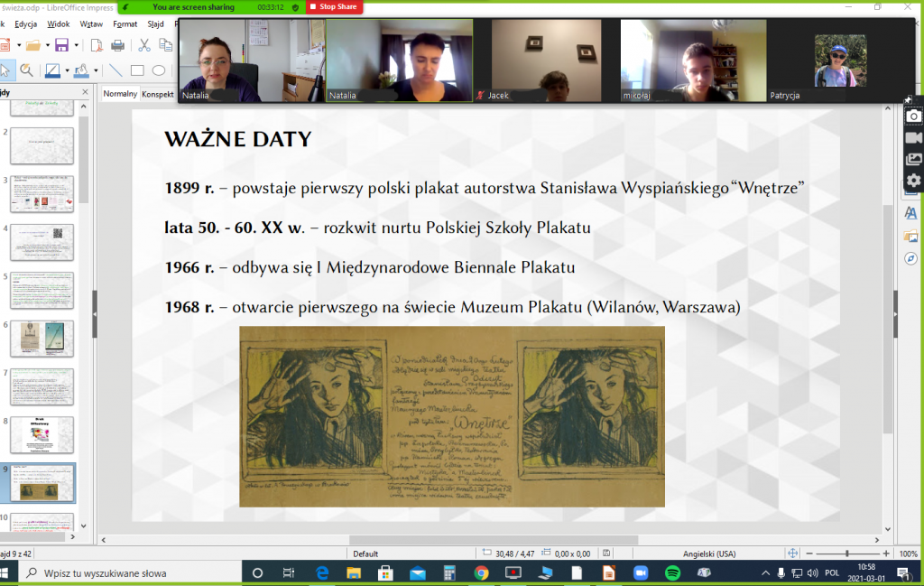924x586 pixels.
Task: Select the Cut scissors icon
Action: pyautogui.click(x=144, y=45)
